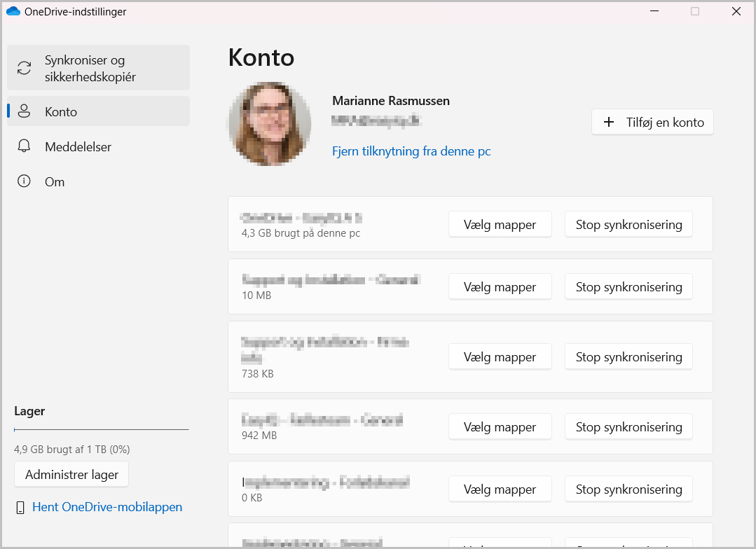Click Vælg mapper for the 0 KB library
756x549 pixels.
point(500,489)
